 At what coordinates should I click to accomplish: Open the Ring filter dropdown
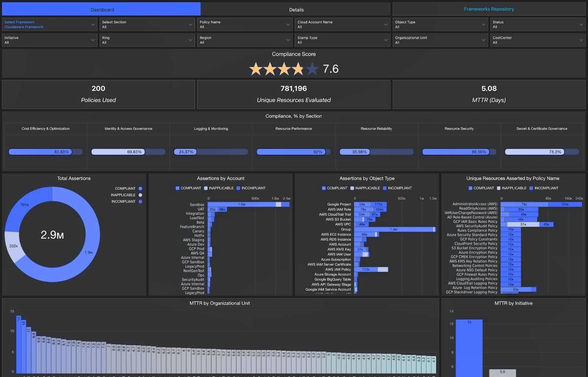click(147, 40)
